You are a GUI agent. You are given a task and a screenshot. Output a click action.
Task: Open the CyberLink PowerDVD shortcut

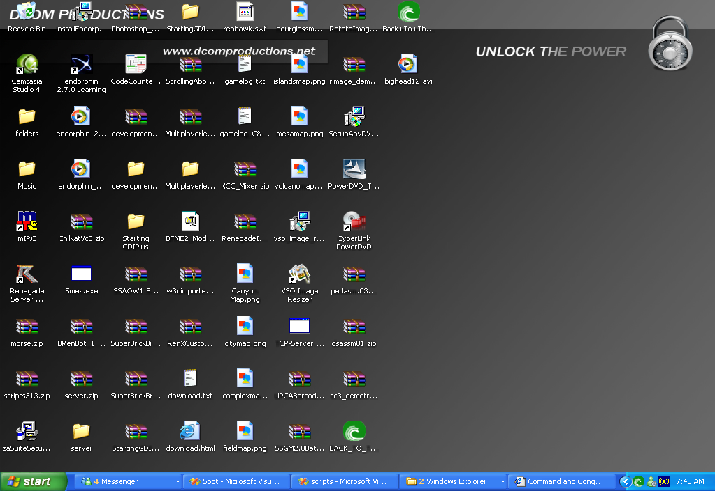click(x=354, y=222)
